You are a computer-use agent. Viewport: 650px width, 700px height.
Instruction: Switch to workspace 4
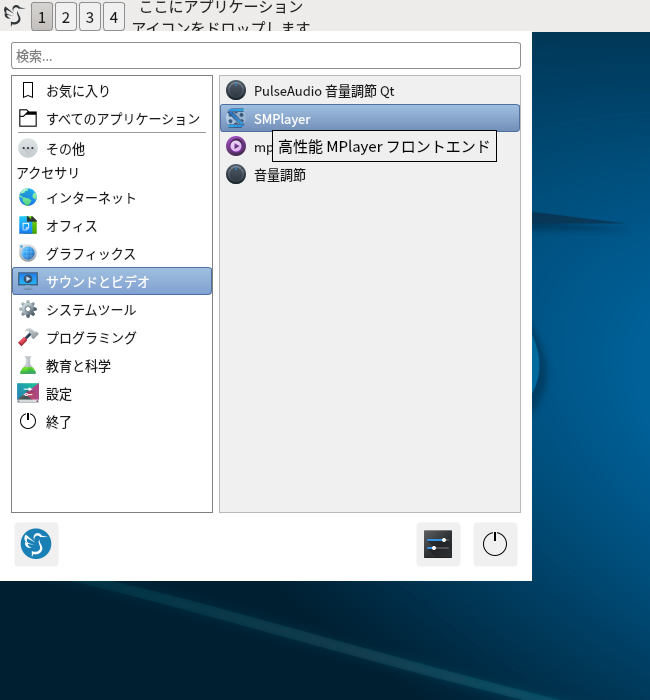click(114, 17)
